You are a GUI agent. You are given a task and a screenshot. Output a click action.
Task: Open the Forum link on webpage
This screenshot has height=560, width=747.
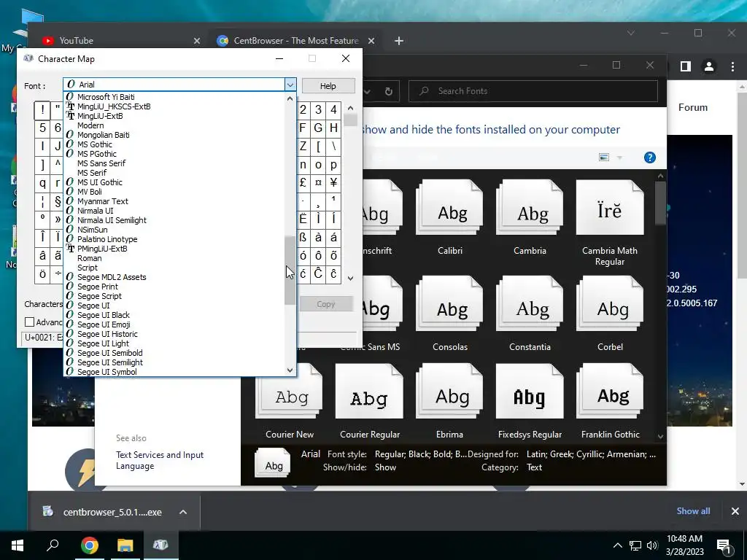[x=693, y=108]
